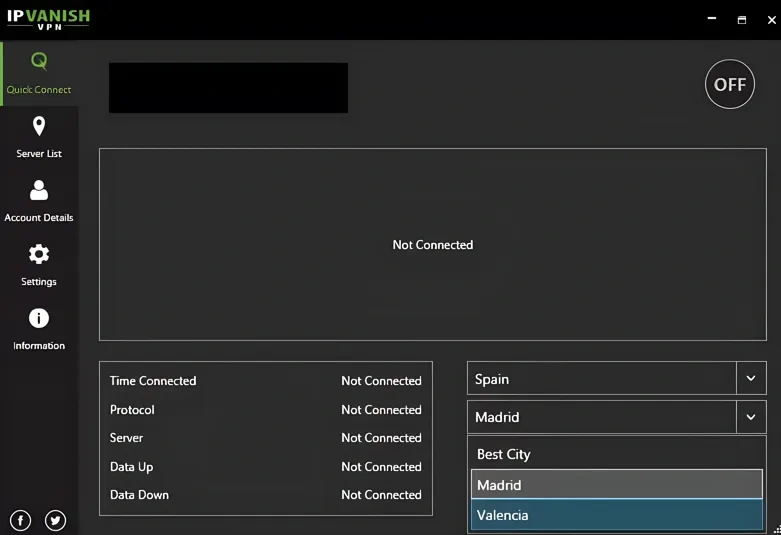Open the Quick Connect magnifier icon
Viewport: 781px width, 535px height.
(x=39, y=61)
